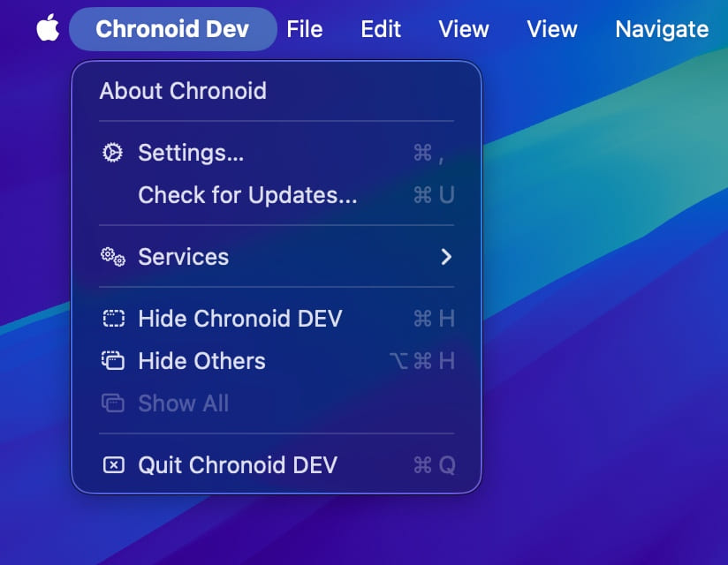Choose Check for Updates...
728x565 pixels.
247,194
